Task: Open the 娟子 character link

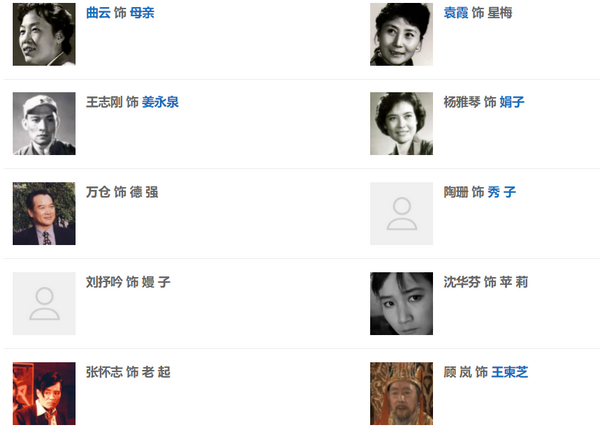Action: [512, 102]
